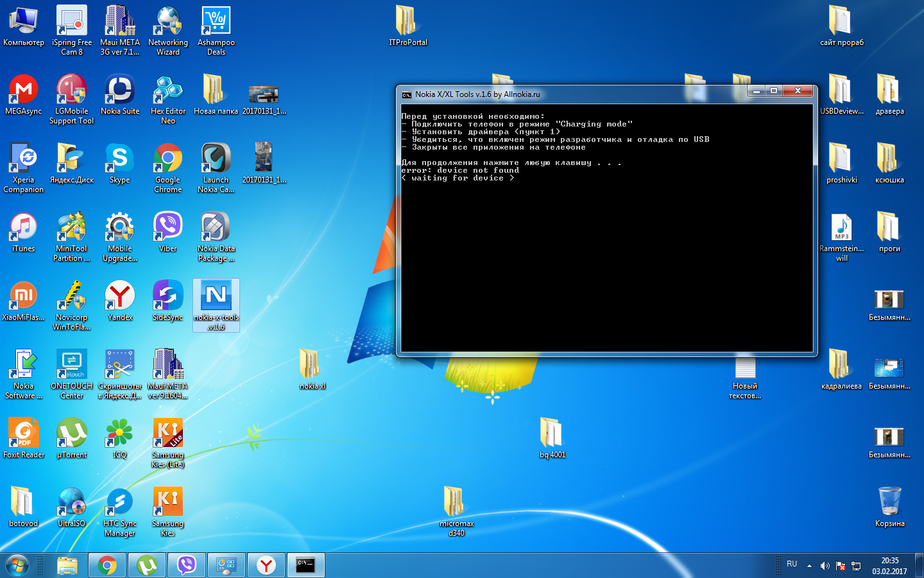The width and height of the screenshot is (924, 578).
Task: Open the Nokia Suite shortcut
Action: pyautogui.click(x=120, y=91)
